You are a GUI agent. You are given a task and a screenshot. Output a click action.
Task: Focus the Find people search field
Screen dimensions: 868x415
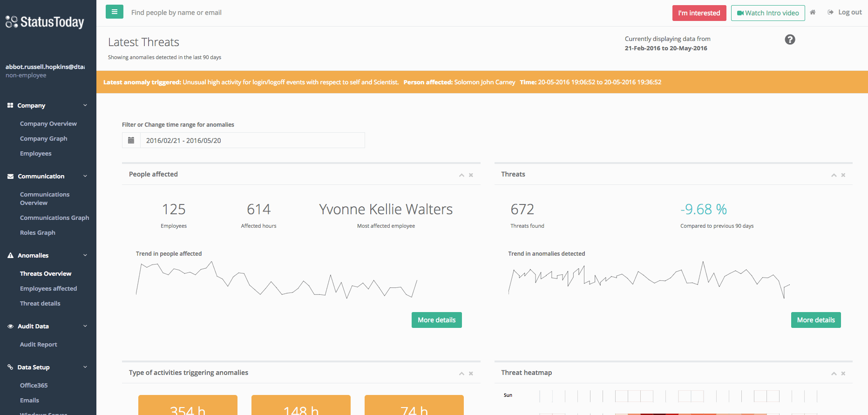[x=176, y=13]
